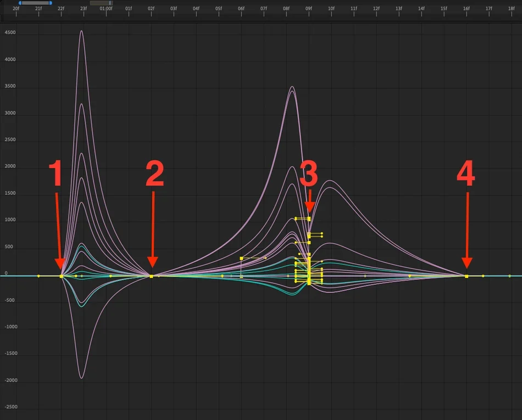Screen dimensions: 522x420
Task: Click the "4500" value label
Action: (x=10, y=32)
